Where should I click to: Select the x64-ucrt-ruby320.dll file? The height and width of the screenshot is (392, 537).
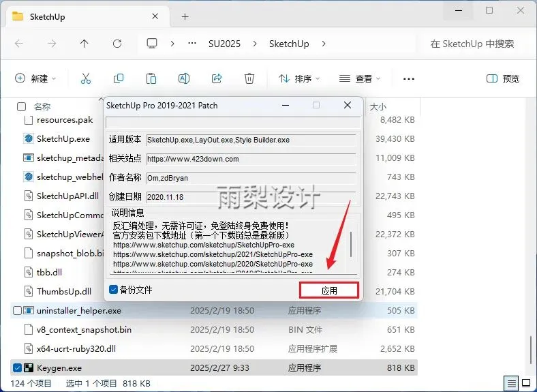coord(76,349)
